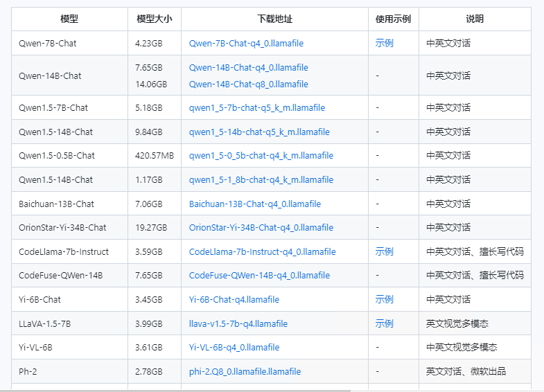The height and width of the screenshot is (392, 544).
Task: Select the Qwen1.5-7B-Chat model name cell
Action: pyautogui.click(x=69, y=108)
